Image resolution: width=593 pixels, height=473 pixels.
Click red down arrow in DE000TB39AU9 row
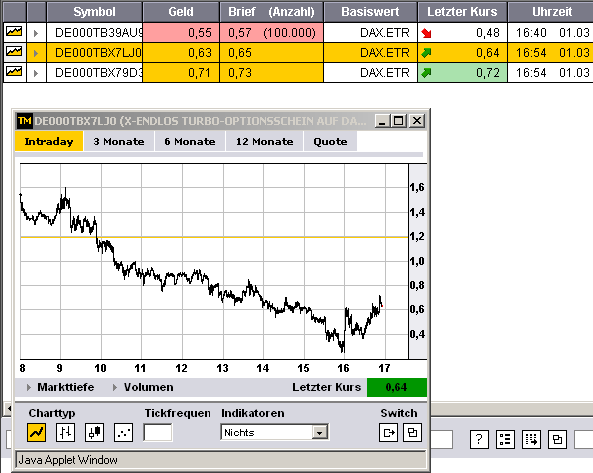tap(427, 33)
